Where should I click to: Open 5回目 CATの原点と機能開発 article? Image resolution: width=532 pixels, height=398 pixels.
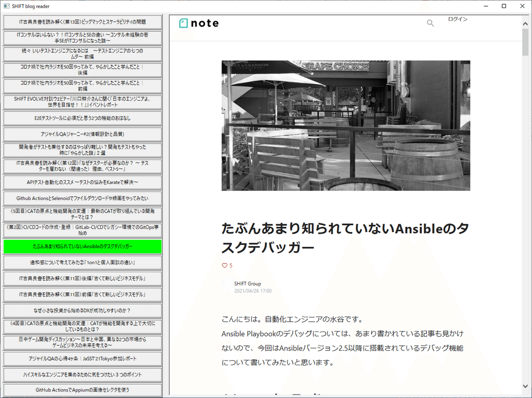point(83,214)
